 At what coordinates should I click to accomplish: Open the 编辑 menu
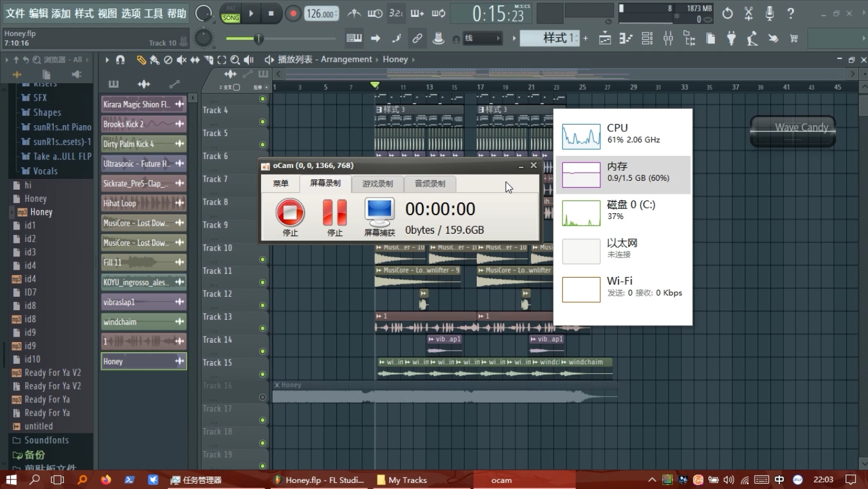pos(38,13)
